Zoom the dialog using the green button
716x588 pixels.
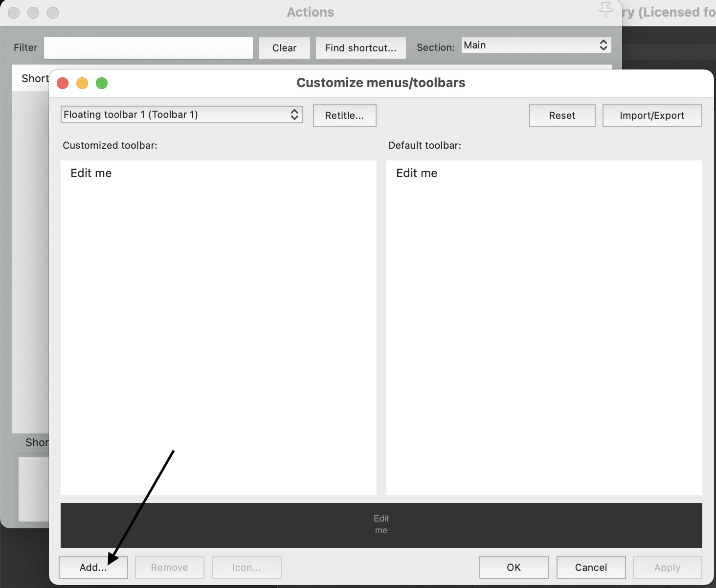click(x=102, y=83)
